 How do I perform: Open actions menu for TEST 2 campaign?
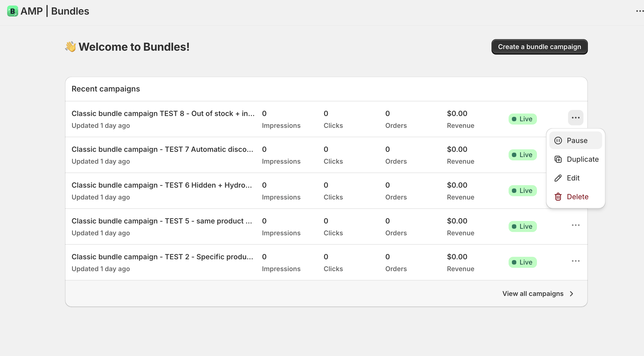click(575, 261)
